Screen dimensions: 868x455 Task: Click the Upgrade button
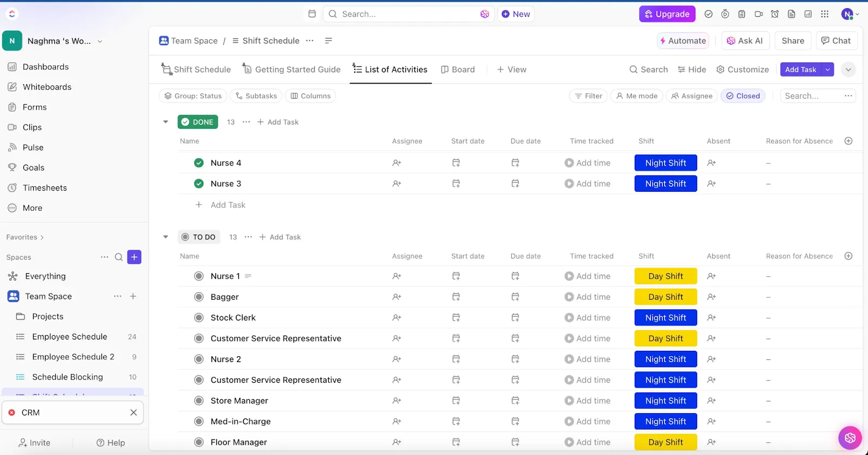667,14
